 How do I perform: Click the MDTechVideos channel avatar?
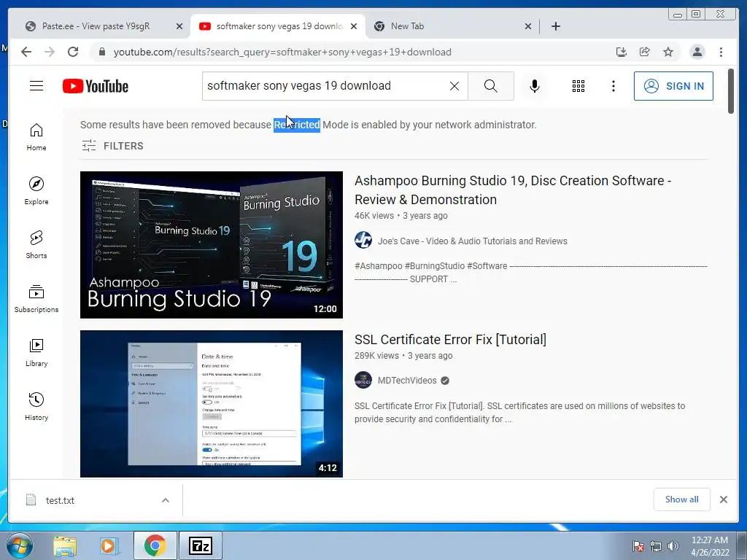click(x=363, y=380)
